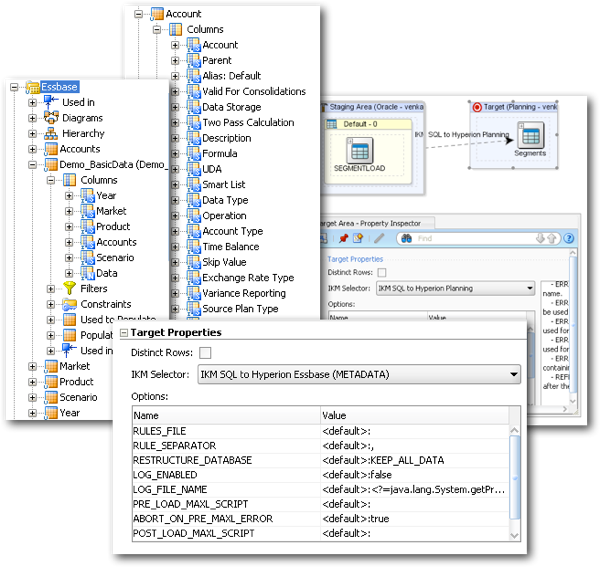The image size is (600, 567).
Task: Click the LOG_FILE_NAME value cell
Action: pos(414,489)
